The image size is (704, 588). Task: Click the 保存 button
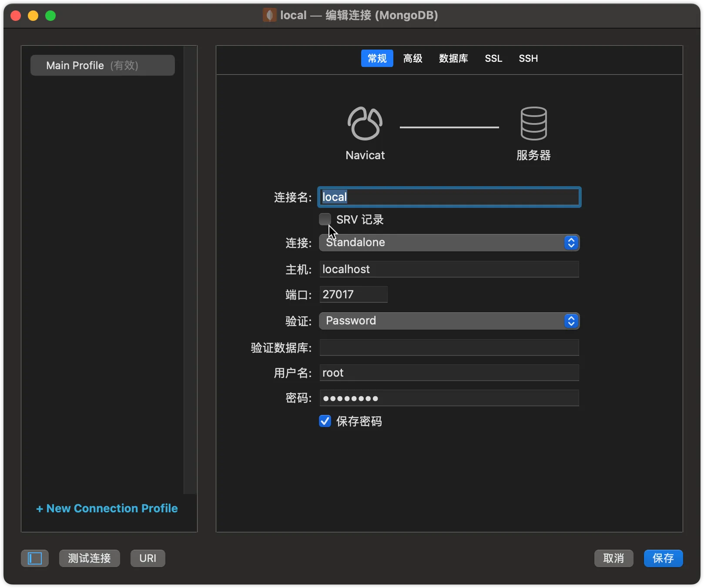663,558
